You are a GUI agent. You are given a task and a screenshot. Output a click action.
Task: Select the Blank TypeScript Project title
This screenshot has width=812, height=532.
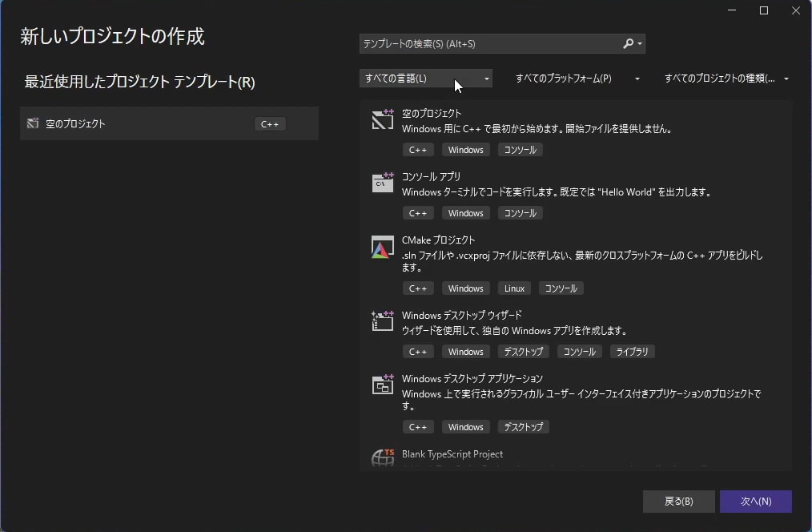point(452,453)
